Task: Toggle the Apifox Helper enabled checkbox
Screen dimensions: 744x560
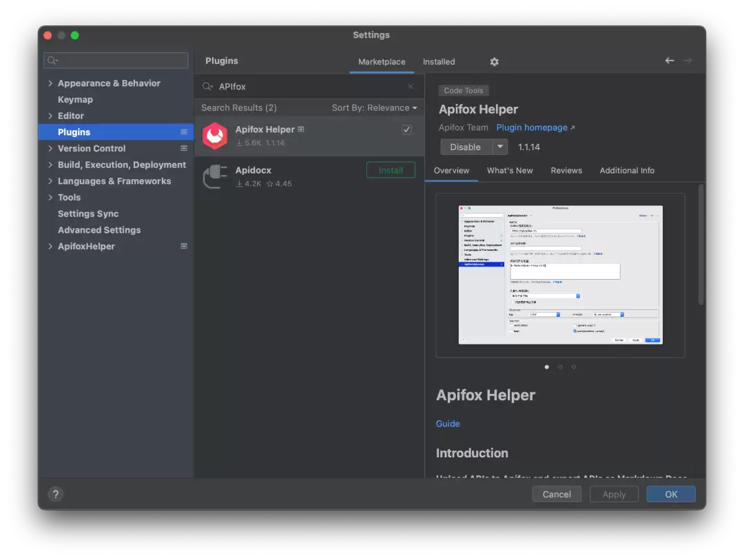Action: 406,129
